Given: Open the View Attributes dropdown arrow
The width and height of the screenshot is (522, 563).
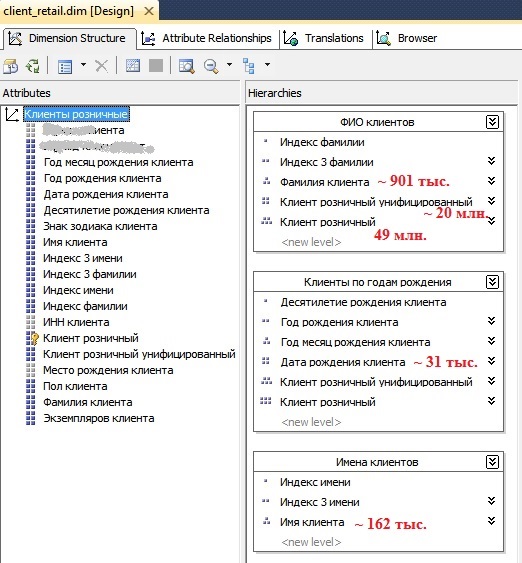Looking at the screenshot, I should (83, 65).
